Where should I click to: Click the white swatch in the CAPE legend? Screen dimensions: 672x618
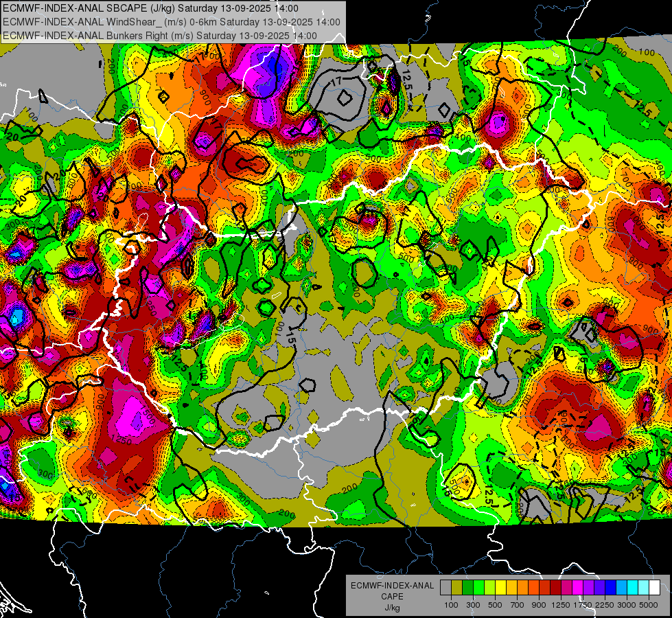click(x=654, y=587)
